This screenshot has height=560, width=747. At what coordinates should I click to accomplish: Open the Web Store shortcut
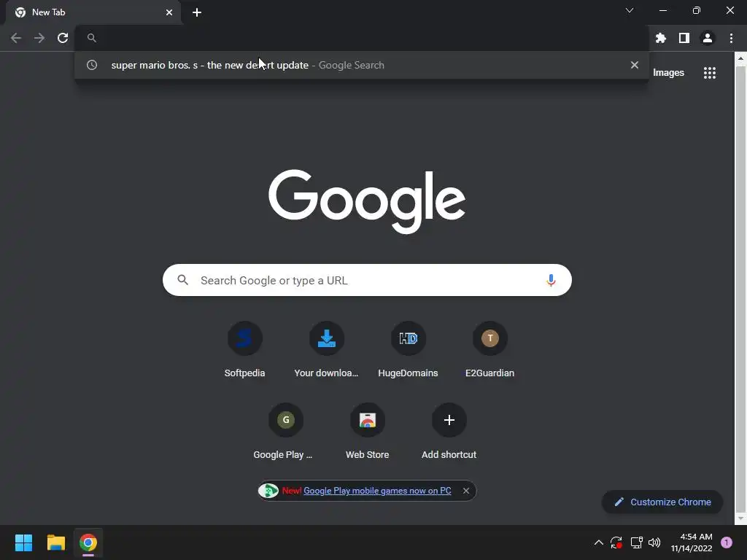click(x=368, y=432)
